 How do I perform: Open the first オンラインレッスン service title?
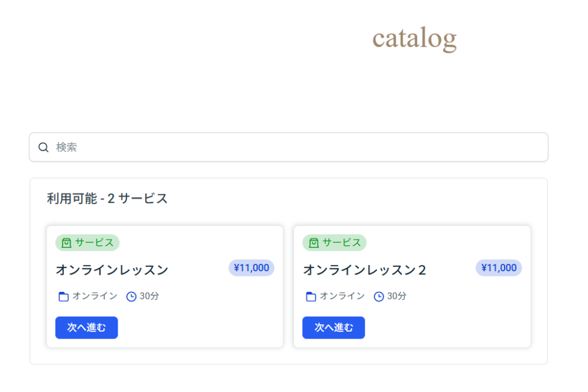(x=112, y=270)
